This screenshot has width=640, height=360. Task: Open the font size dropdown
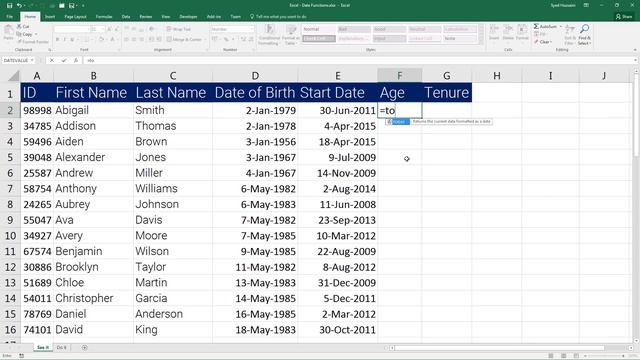pyautogui.click(x=102, y=29)
